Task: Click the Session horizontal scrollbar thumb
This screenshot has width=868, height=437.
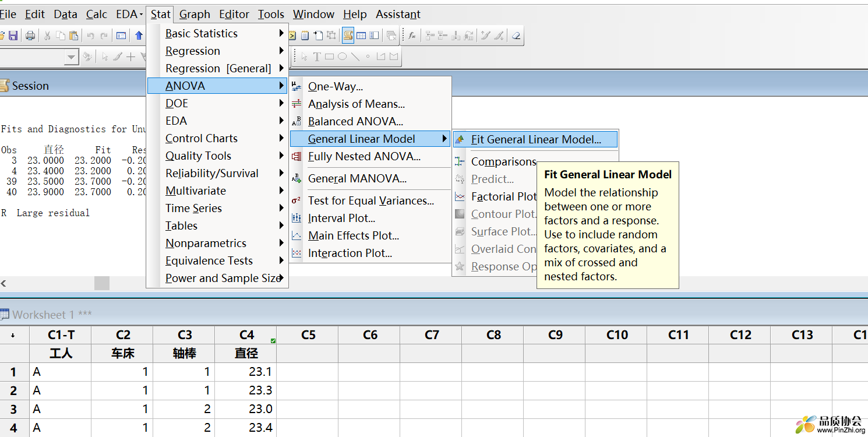Action: point(102,283)
